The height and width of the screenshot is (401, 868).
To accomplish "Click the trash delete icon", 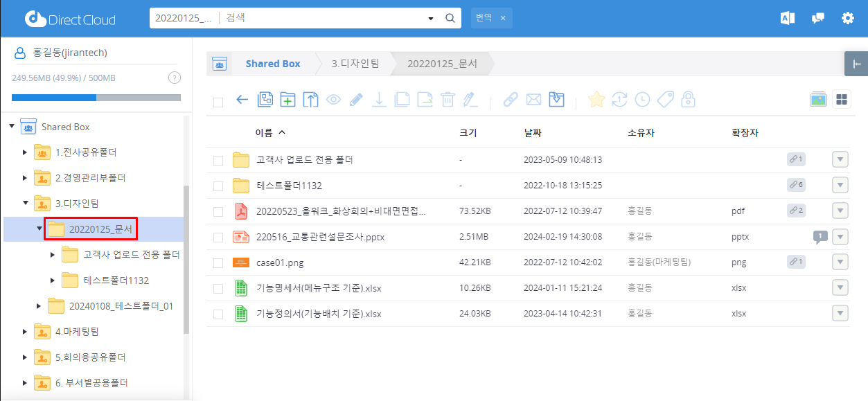I will pyautogui.click(x=448, y=100).
